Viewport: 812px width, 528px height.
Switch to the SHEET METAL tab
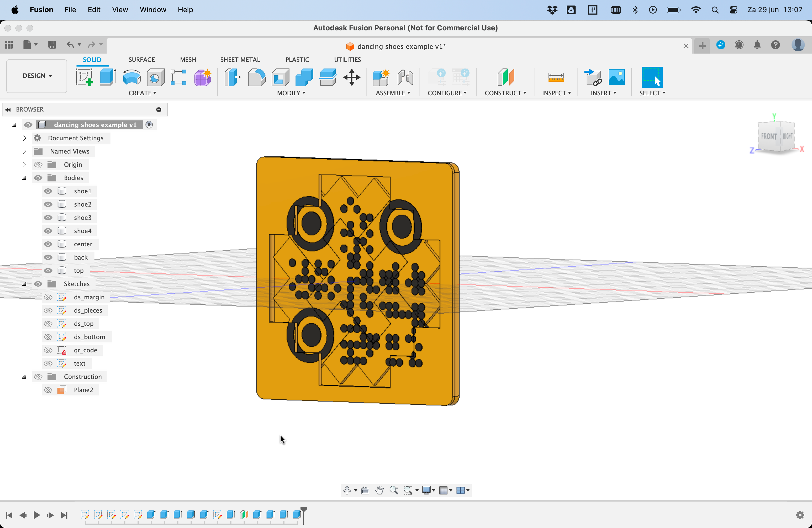click(240, 60)
